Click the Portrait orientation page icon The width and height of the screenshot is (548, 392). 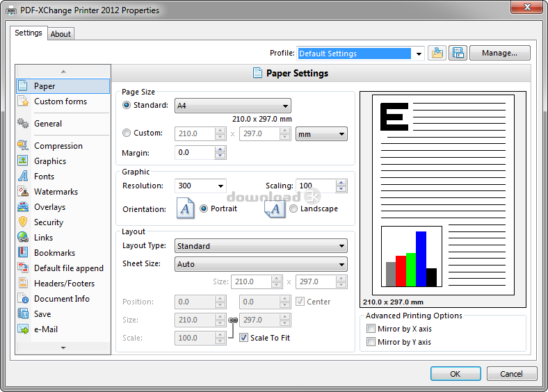pos(185,209)
